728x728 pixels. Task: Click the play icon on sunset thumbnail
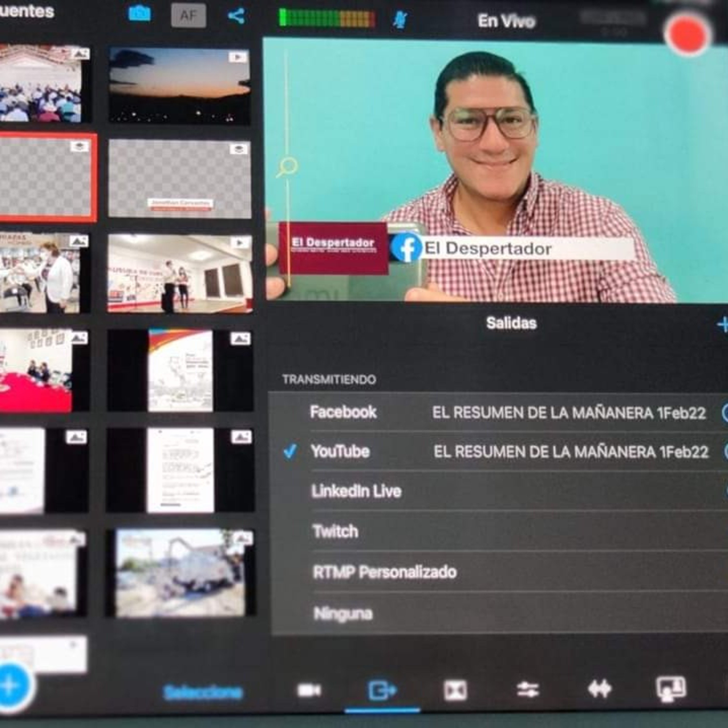[238, 57]
